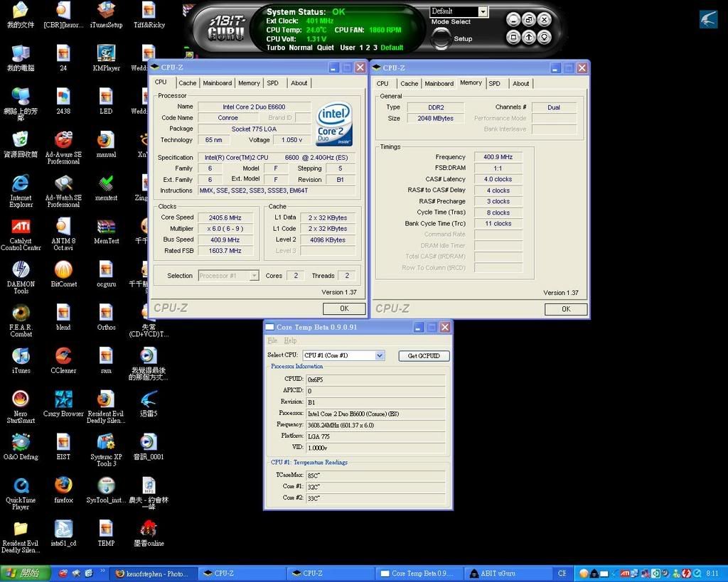This screenshot has height=582, width=728.
Task: Click the Memory Frequency value 400.9 MHz
Action: click(x=498, y=157)
